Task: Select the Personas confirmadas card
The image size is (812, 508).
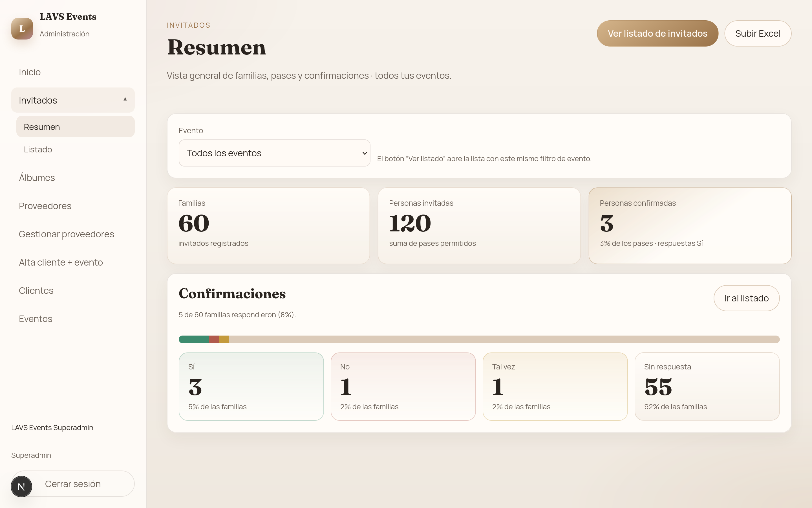Action: click(x=690, y=226)
